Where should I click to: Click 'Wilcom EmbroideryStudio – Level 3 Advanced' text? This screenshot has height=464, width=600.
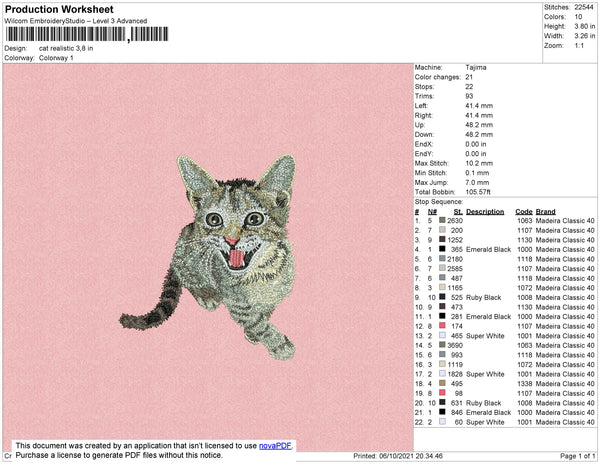[76, 21]
